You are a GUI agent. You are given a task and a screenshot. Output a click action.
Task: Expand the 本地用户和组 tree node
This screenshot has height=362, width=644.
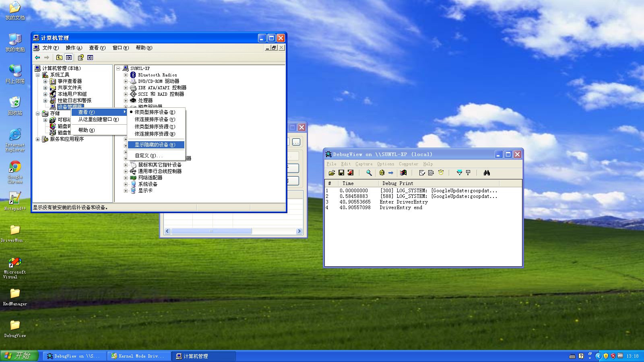click(x=45, y=94)
